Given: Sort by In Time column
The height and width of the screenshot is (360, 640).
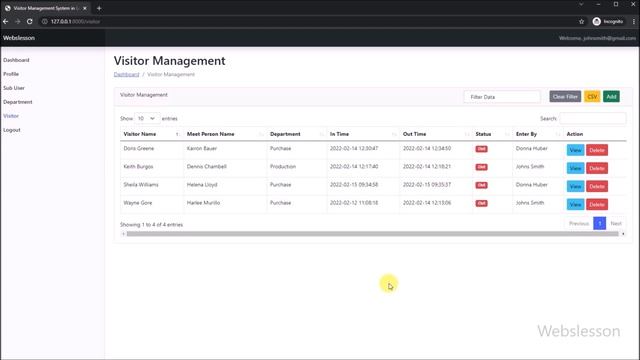Looking at the screenshot, I should point(363,134).
